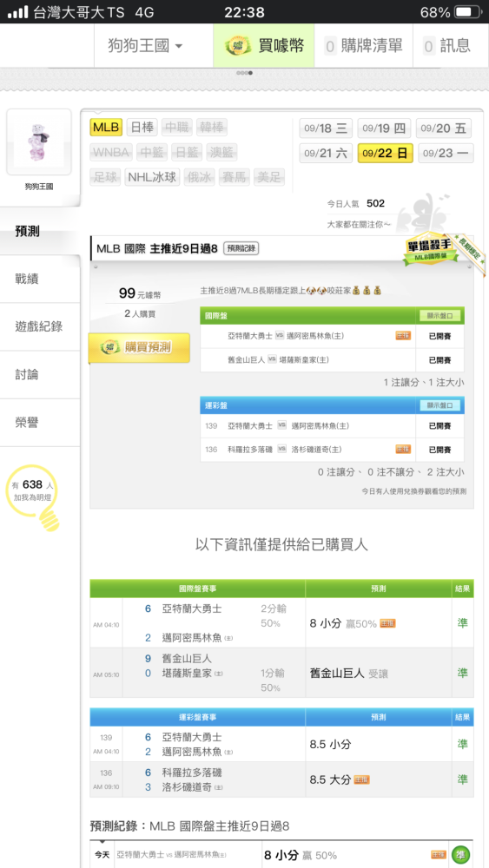489x868 pixels.
Task: Choose date 09/20 五
Action: coord(444,128)
